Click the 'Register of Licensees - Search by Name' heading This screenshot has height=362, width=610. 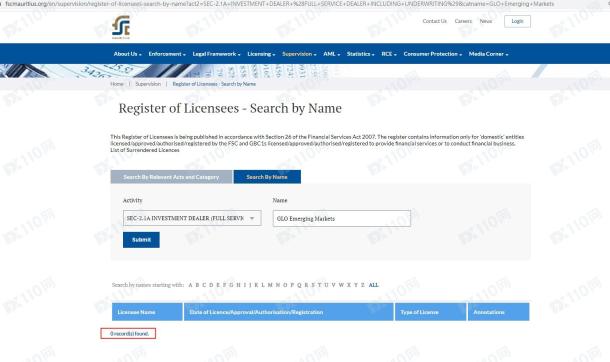pyautogui.click(x=230, y=108)
